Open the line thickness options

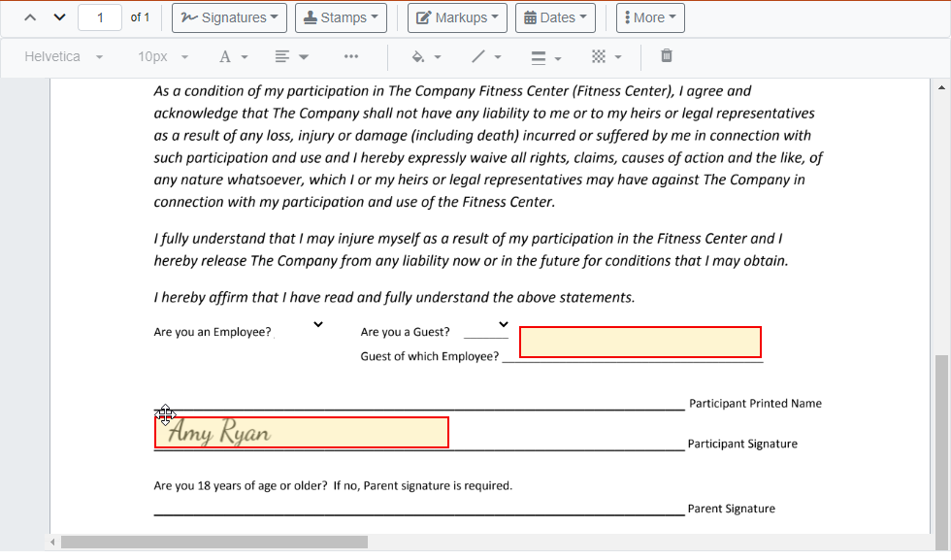[x=546, y=57]
